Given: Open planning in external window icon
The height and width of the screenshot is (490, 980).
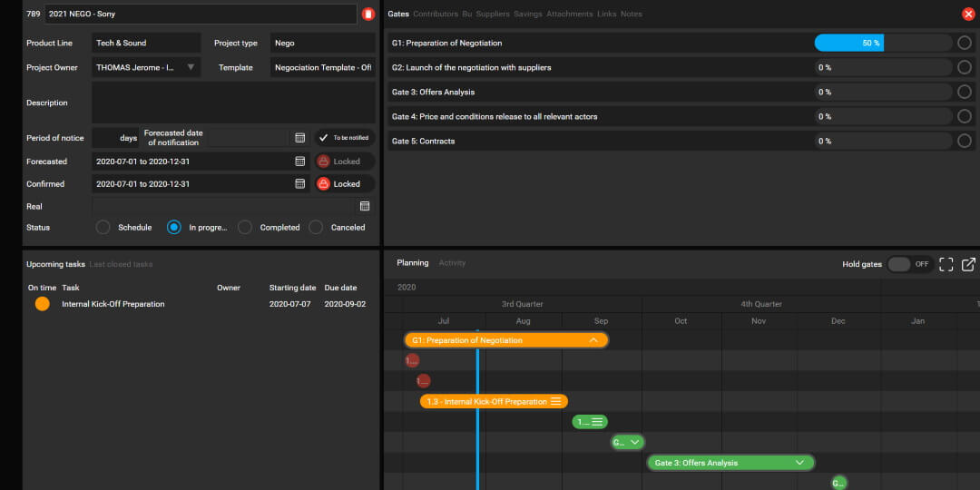Looking at the screenshot, I should (x=968, y=264).
